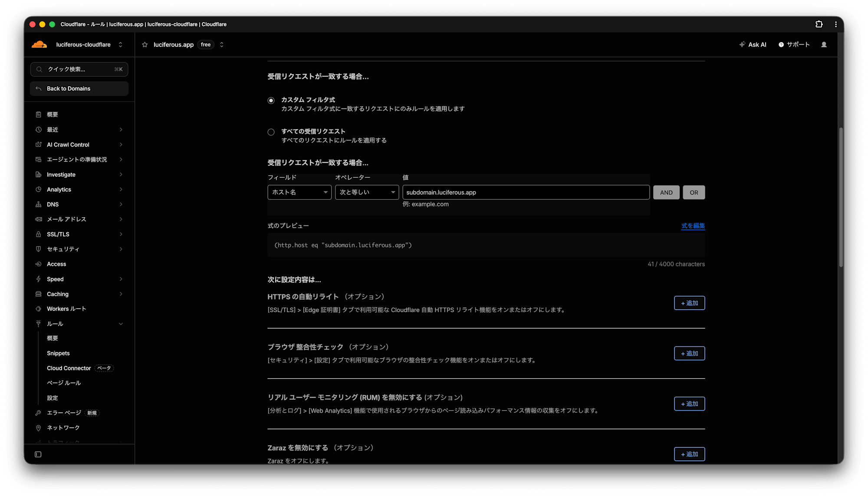Click the Caching icon

pyautogui.click(x=39, y=294)
